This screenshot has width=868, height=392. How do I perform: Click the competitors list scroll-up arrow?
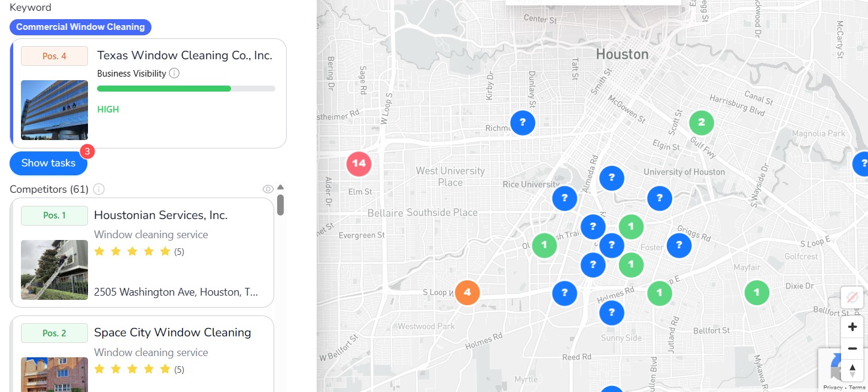280,187
